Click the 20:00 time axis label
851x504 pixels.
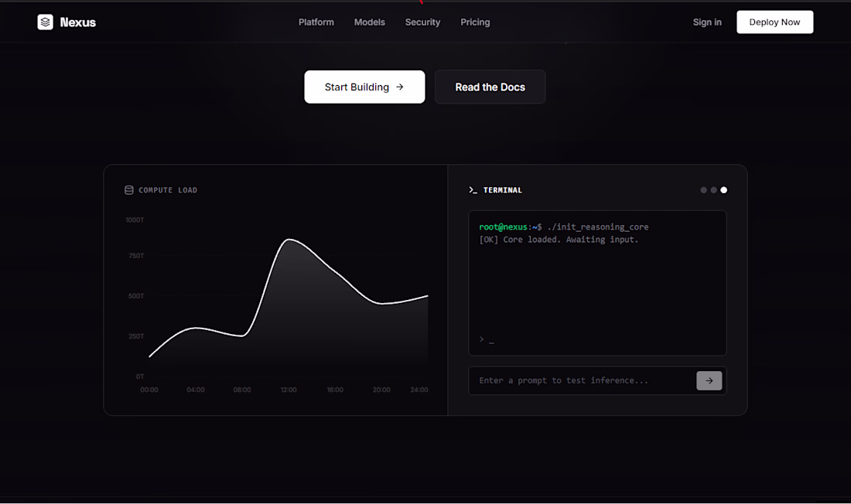tap(381, 390)
